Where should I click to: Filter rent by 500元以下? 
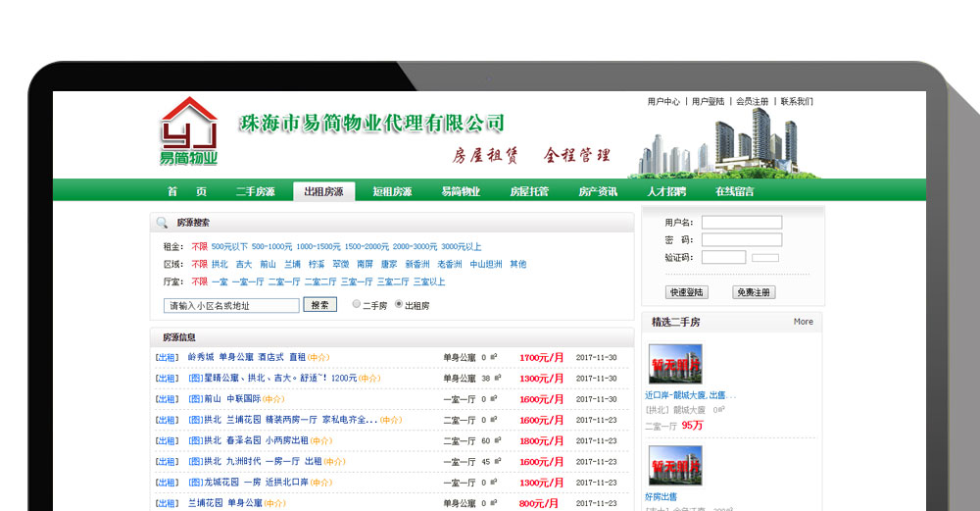click(x=229, y=247)
